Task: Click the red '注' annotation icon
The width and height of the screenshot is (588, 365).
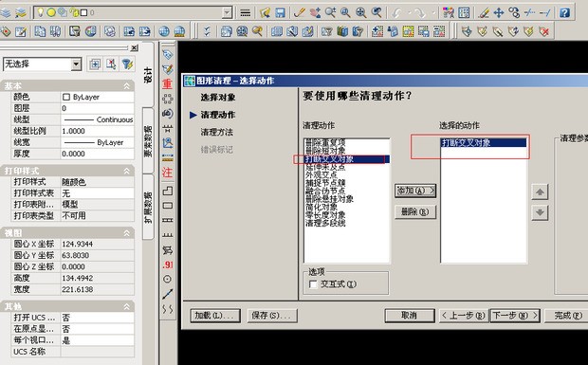Action: point(167,173)
